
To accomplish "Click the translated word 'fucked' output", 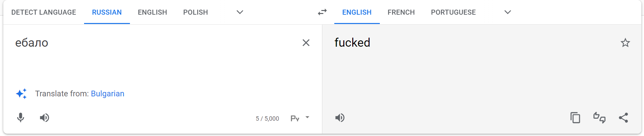I will coord(352,43).
